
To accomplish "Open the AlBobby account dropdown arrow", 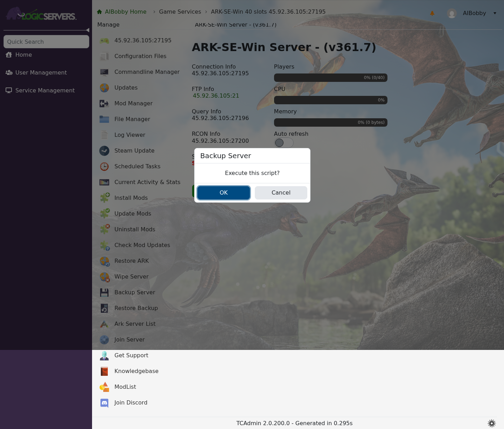I will tap(495, 13).
